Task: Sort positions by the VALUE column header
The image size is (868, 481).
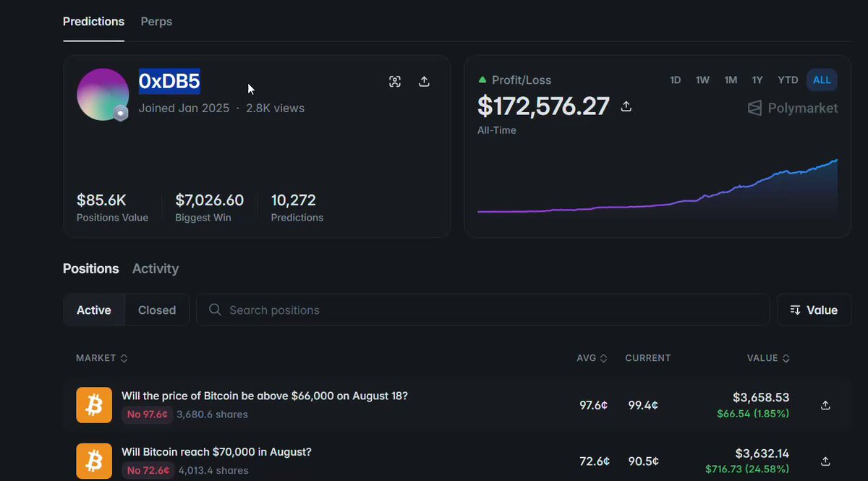Action: coord(768,358)
